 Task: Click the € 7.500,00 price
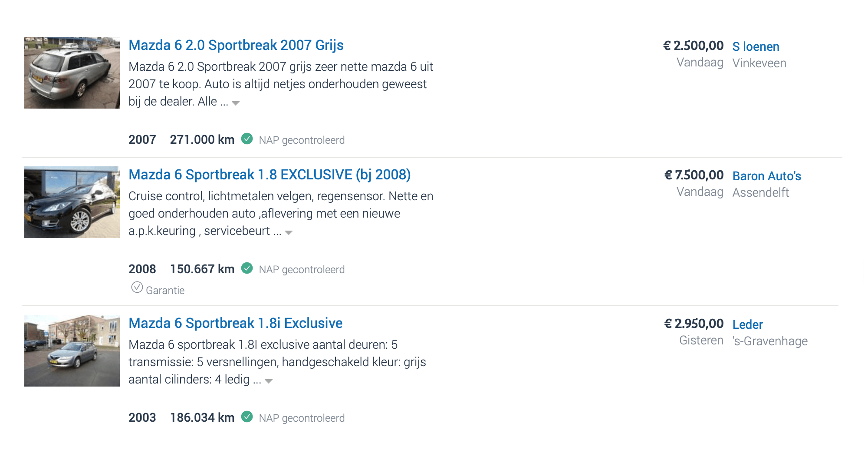click(x=694, y=175)
